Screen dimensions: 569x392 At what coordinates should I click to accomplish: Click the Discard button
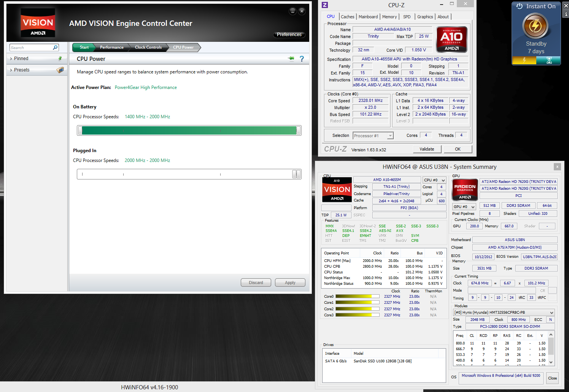pyautogui.click(x=256, y=282)
